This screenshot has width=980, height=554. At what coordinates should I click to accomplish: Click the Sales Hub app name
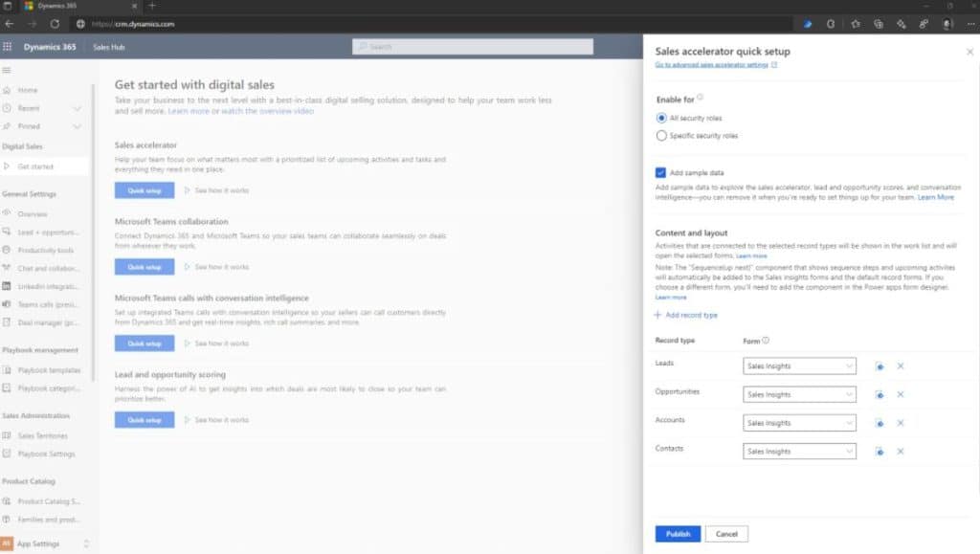109,48
